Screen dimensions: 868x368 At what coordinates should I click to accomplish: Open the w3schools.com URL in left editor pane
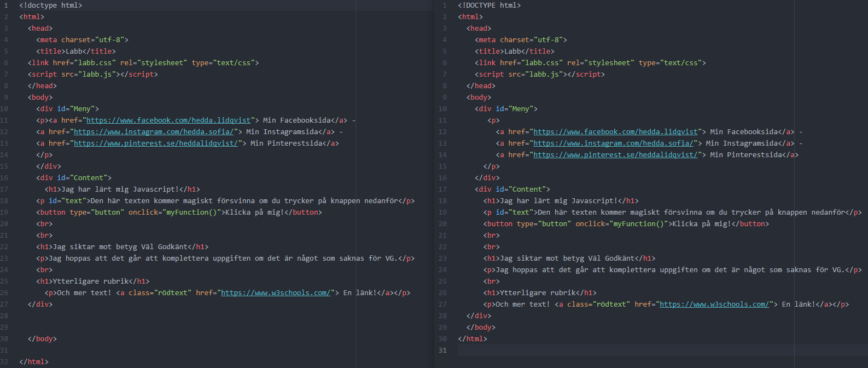[x=276, y=293]
